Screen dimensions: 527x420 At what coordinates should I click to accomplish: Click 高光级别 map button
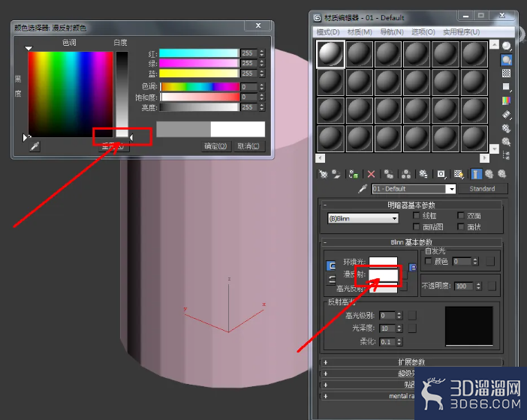[x=412, y=315]
